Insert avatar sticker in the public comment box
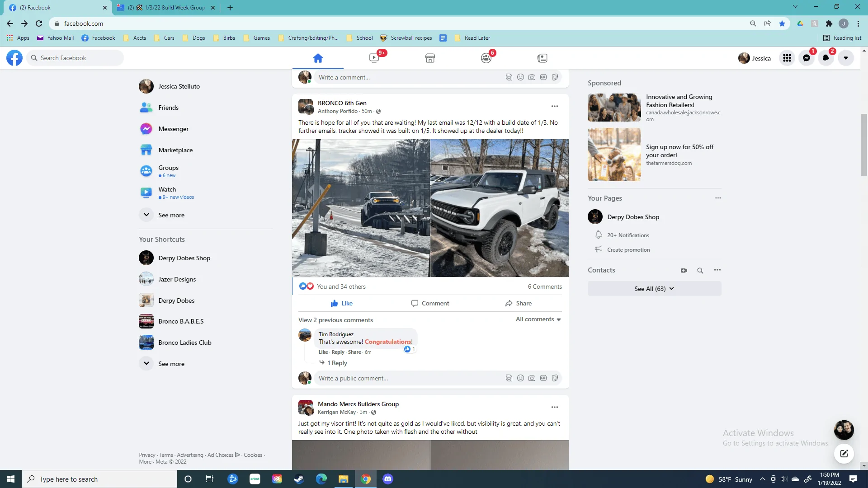Screen dimensions: 868x488 pyautogui.click(x=509, y=378)
